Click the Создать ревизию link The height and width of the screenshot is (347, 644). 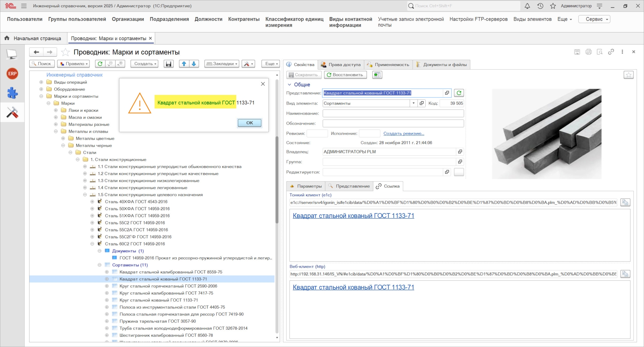404,133
